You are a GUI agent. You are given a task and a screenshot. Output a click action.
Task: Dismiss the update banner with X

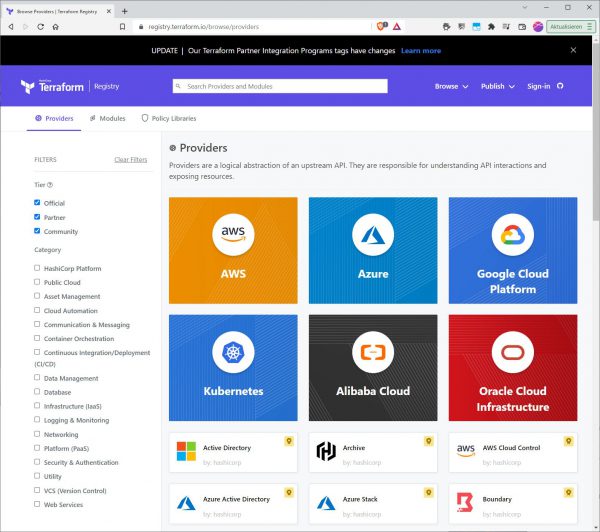[573, 50]
